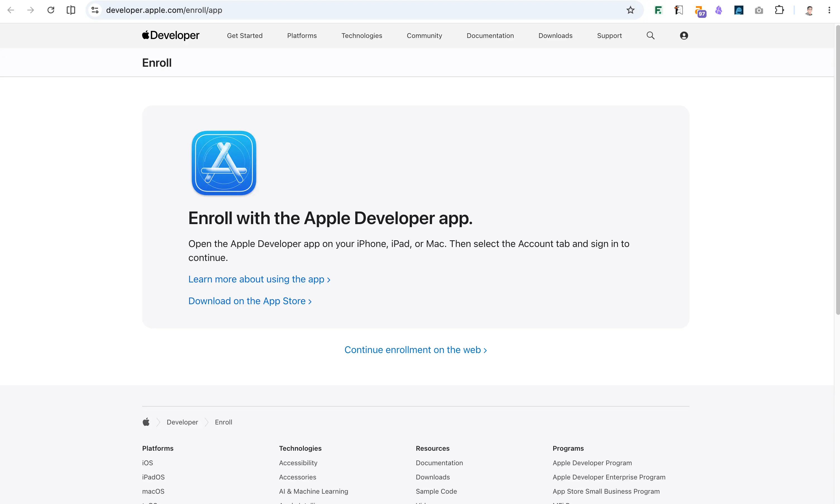
Task: Toggle the browser side panel icon
Action: pos(71,10)
